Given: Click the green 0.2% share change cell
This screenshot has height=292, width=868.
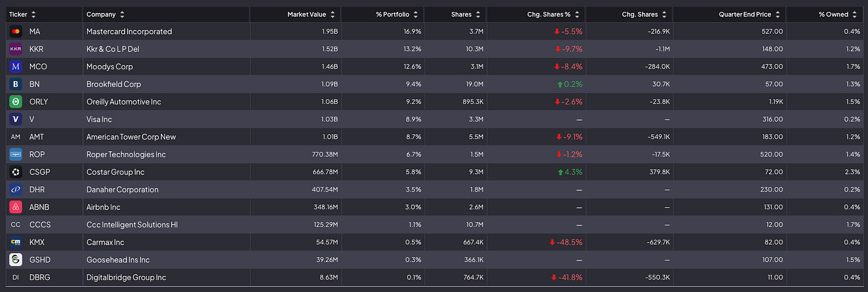Looking at the screenshot, I should [x=570, y=84].
